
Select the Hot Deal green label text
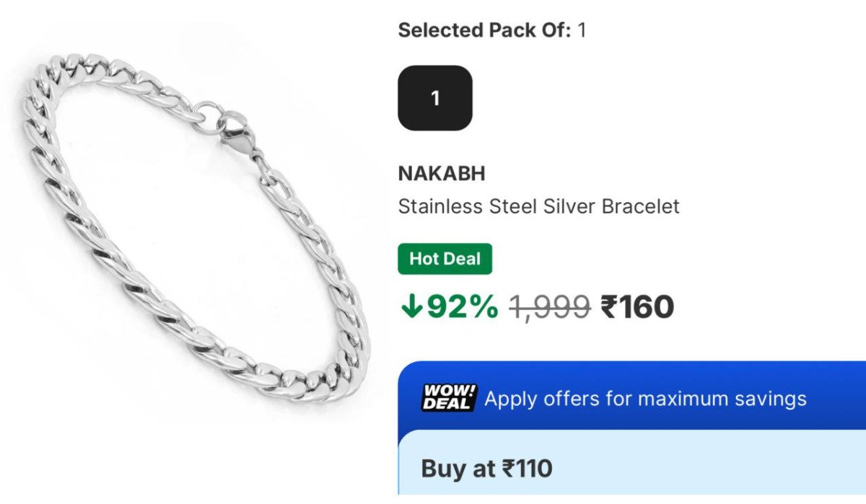[445, 259]
